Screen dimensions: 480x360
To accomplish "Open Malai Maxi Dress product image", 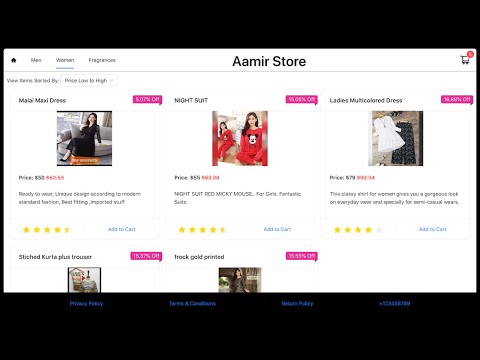I will point(84,138).
